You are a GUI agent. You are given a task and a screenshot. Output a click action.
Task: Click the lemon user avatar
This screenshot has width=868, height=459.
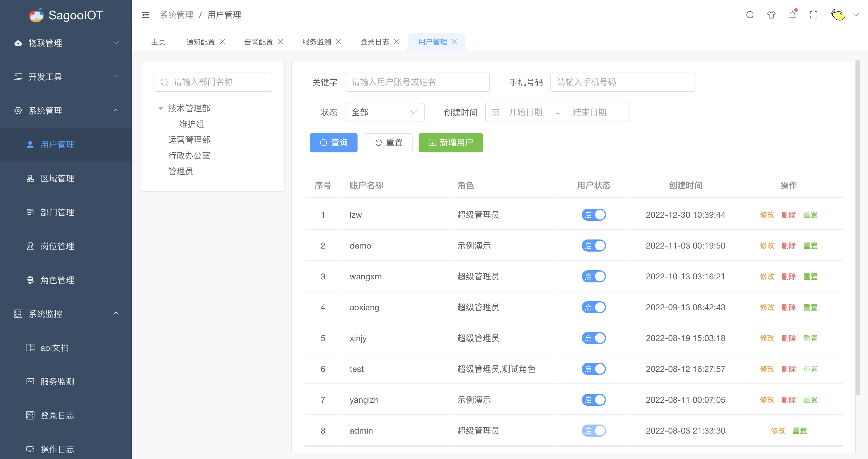(838, 15)
